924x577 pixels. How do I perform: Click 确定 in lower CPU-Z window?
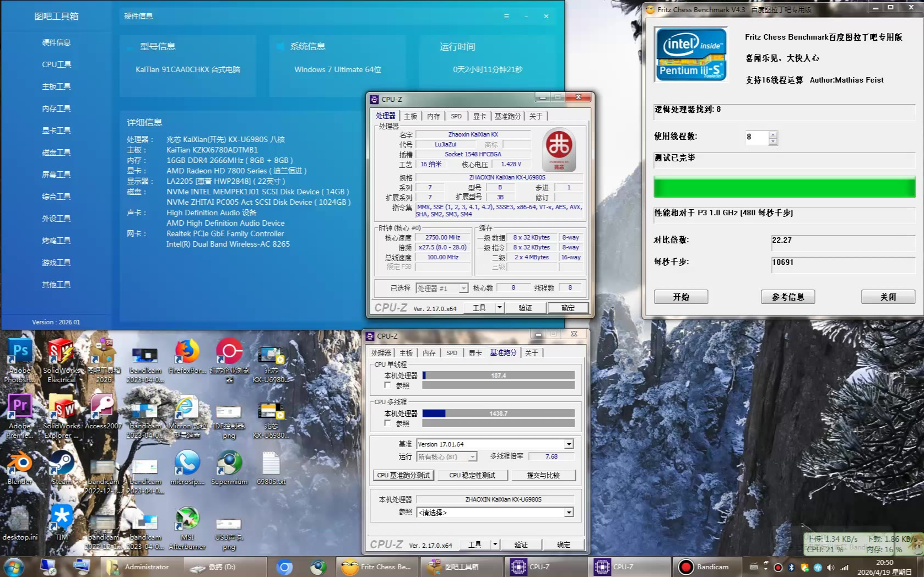coord(564,545)
